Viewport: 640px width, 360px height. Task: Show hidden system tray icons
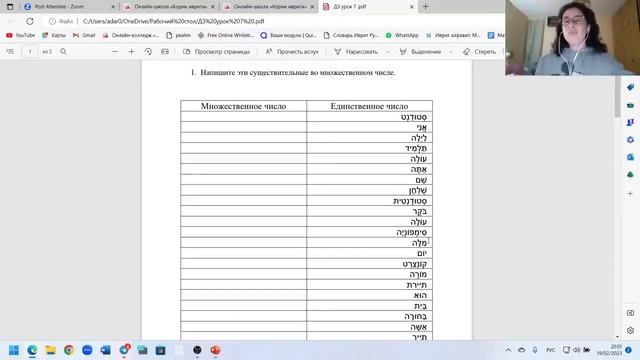(508, 350)
